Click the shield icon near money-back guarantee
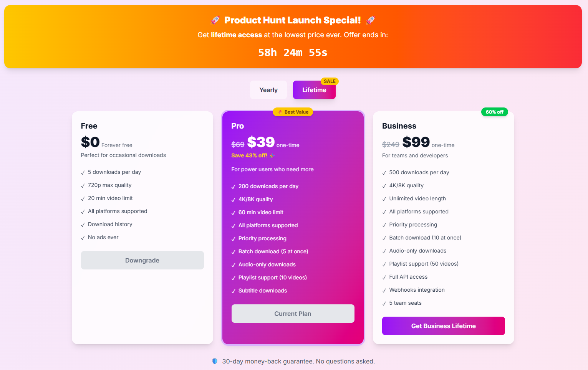Image resolution: width=588 pixels, height=370 pixels. tap(215, 361)
